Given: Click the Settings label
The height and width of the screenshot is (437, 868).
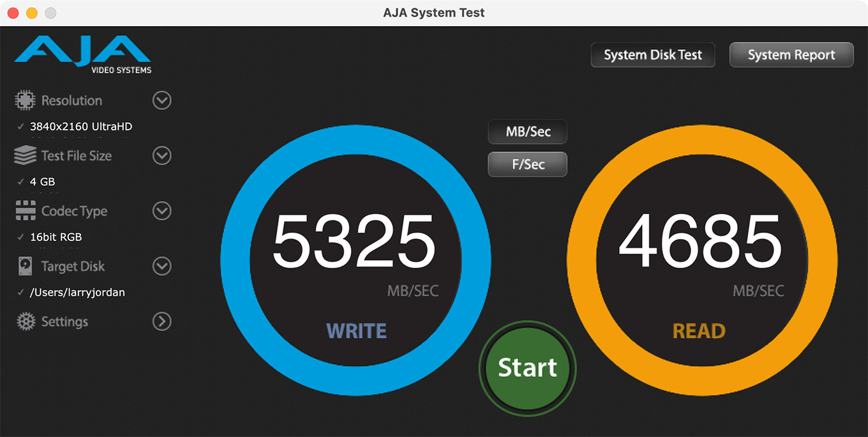Looking at the screenshot, I should pos(64,321).
